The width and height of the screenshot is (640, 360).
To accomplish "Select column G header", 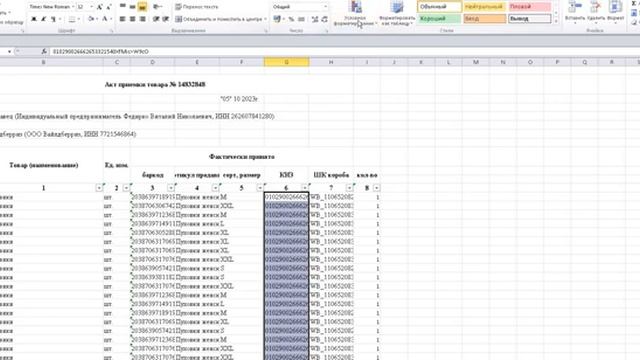I will click(287, 62).
